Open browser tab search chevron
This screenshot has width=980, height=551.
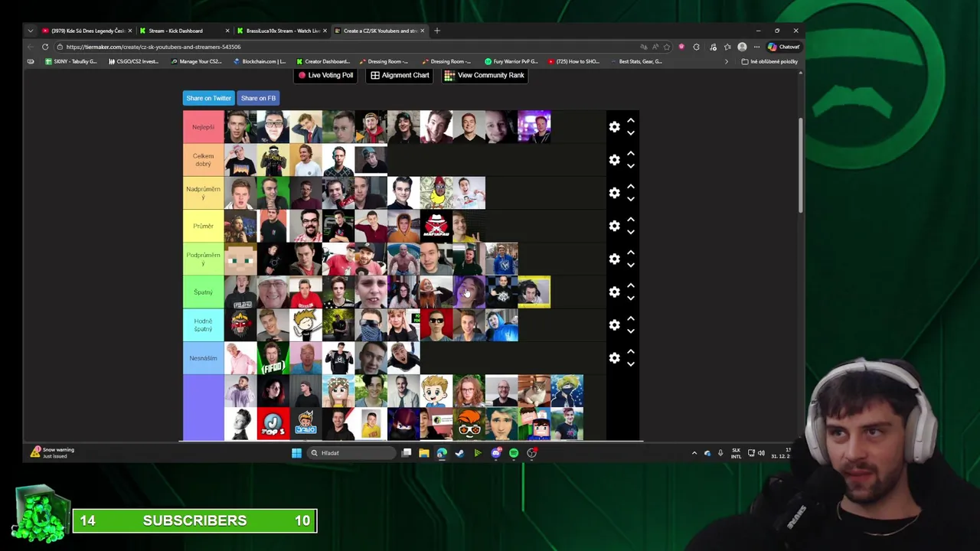tap(30, 31)
